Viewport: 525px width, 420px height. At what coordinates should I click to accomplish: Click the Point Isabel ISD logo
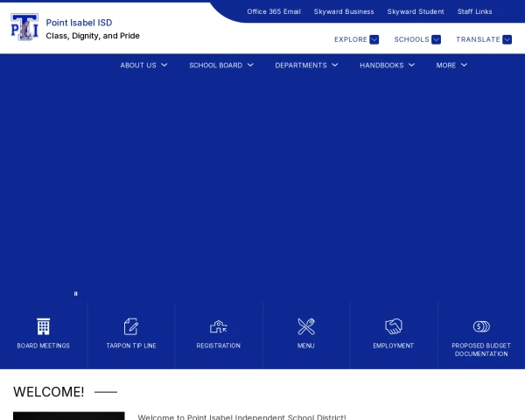click(24, 27)
